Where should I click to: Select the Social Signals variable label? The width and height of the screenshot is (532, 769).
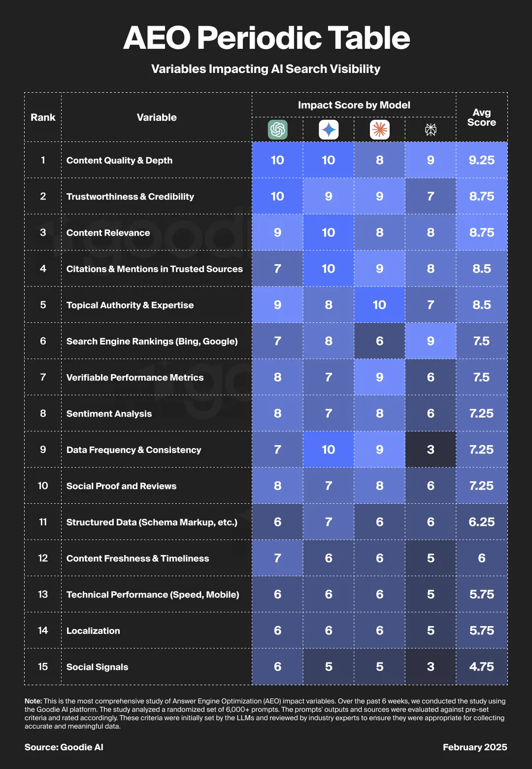[97, 667]
